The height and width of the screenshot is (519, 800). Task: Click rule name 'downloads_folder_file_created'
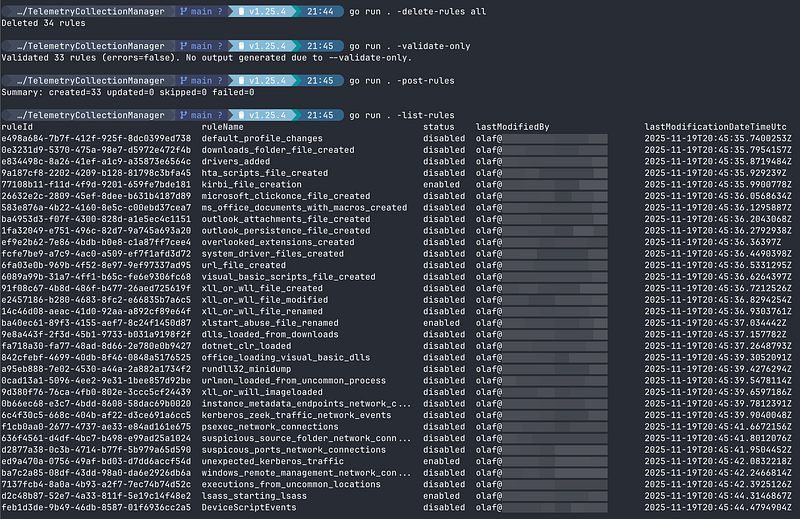[278, 150]
